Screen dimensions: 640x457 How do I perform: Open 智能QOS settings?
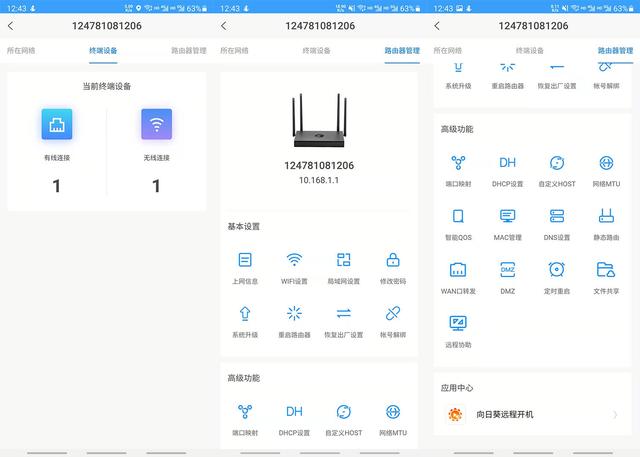coord(458,224)
